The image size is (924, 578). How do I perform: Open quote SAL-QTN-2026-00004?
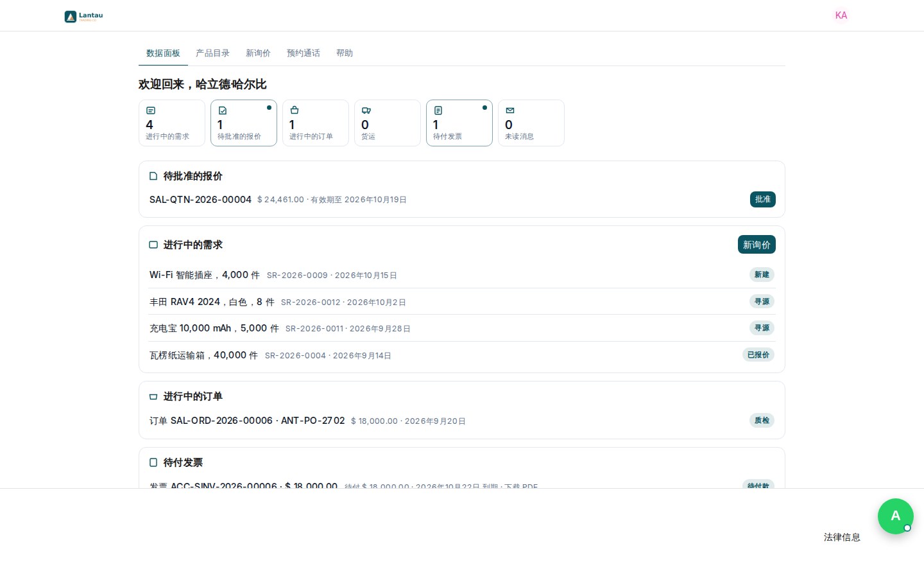click(200, 200)
